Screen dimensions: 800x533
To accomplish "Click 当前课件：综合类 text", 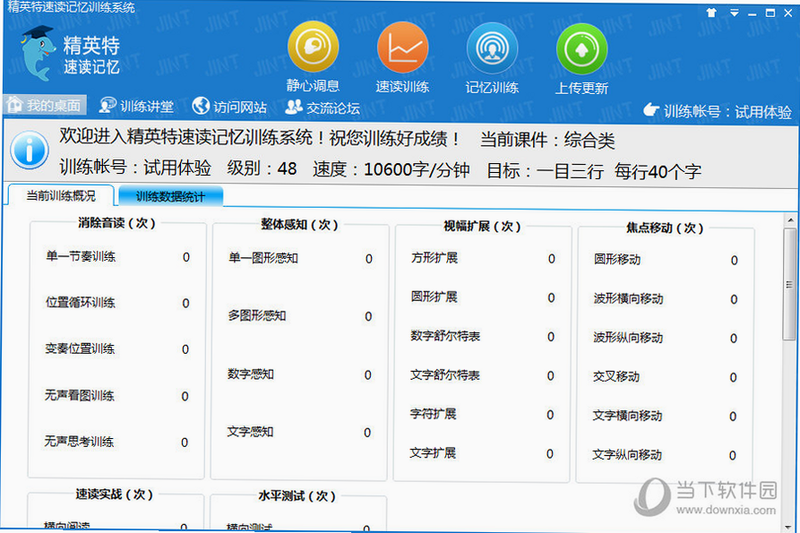I will pos(547,140).
